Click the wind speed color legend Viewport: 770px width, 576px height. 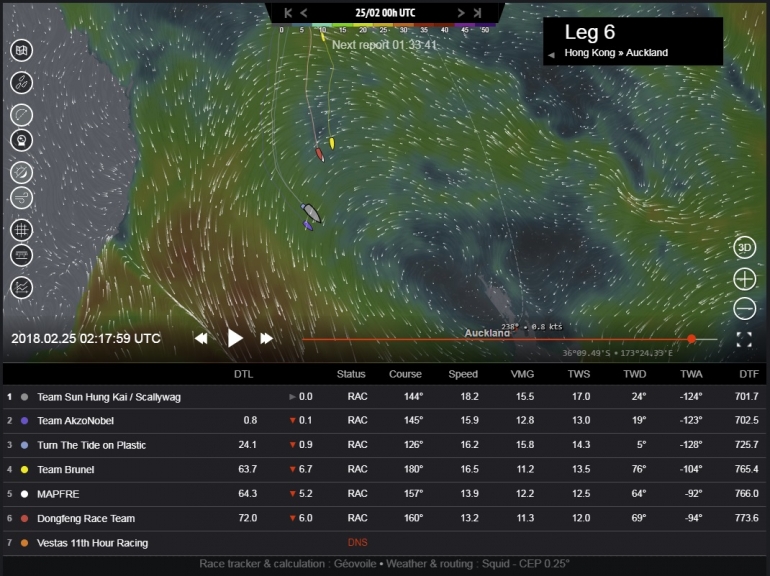point(384,28)
